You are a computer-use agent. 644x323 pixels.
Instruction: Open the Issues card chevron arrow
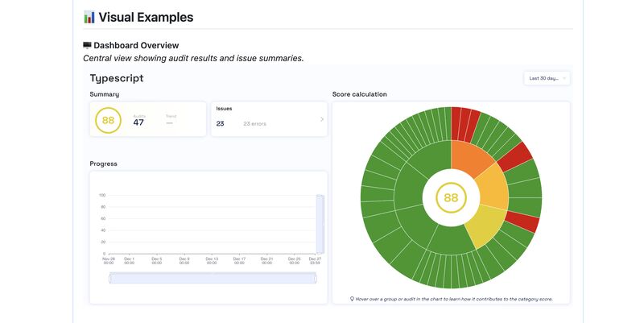tap(322, 119)
